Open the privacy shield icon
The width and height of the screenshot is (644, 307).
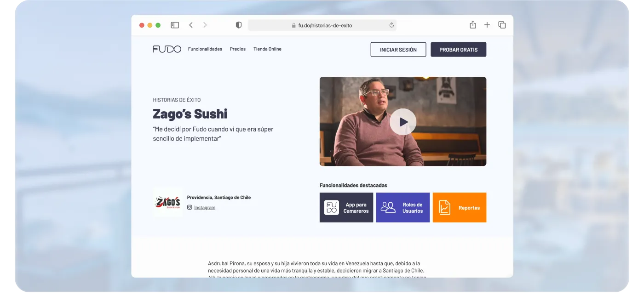[238, 25]
